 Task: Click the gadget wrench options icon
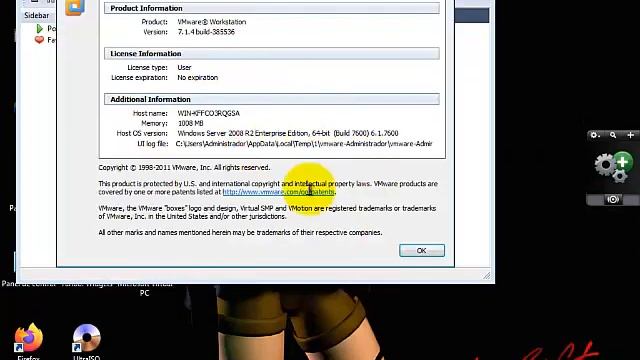595,135
